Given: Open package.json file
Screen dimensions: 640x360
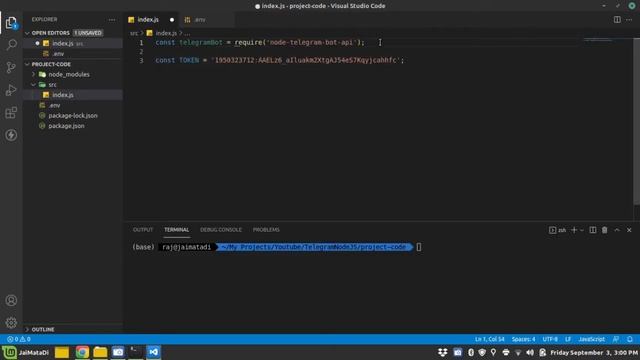Looking at the screenshot, I should (x=66, y=126).
